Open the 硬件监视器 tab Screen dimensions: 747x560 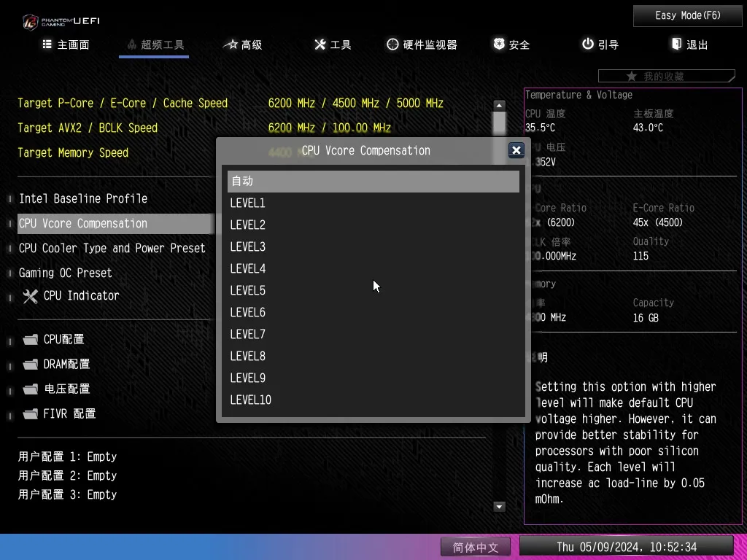pos(422,44)
